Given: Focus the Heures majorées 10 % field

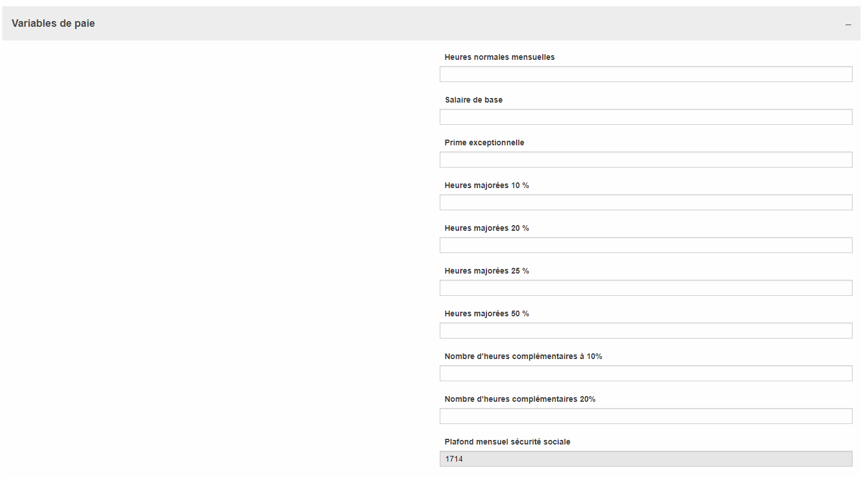Looking at the screenshot, I should click(646, 202).
